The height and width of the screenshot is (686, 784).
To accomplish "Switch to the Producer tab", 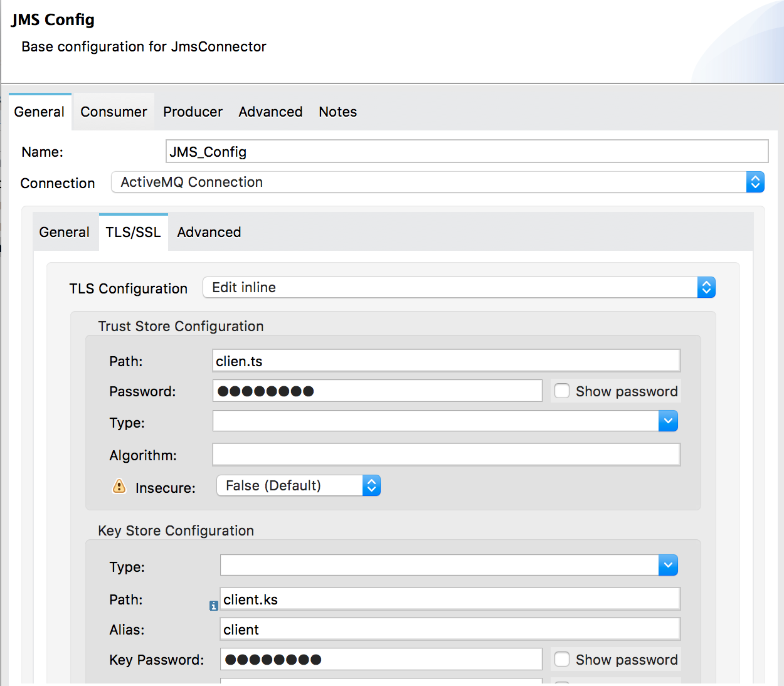I will point(193,112).
